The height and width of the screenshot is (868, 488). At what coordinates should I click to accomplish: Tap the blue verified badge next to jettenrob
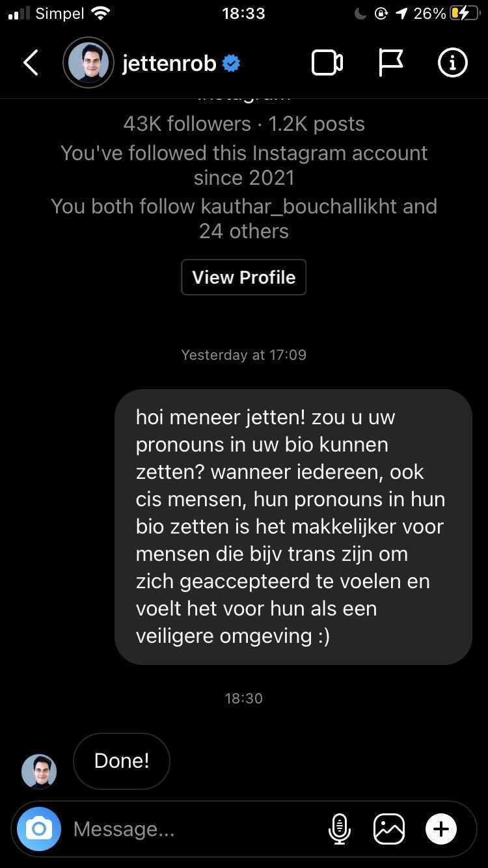tap(231, 63)
